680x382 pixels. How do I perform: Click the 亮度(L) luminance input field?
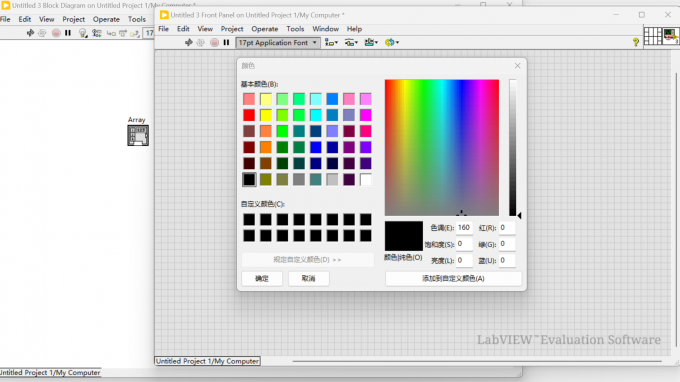464,260
